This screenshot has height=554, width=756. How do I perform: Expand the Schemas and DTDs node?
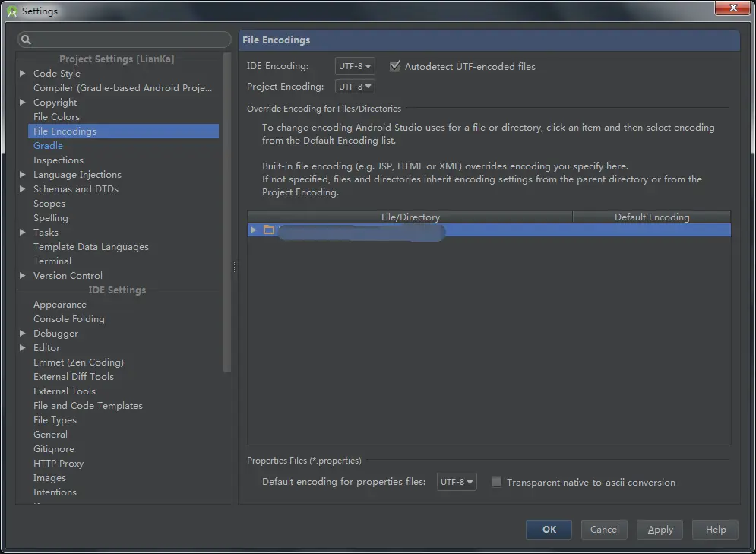22,189
